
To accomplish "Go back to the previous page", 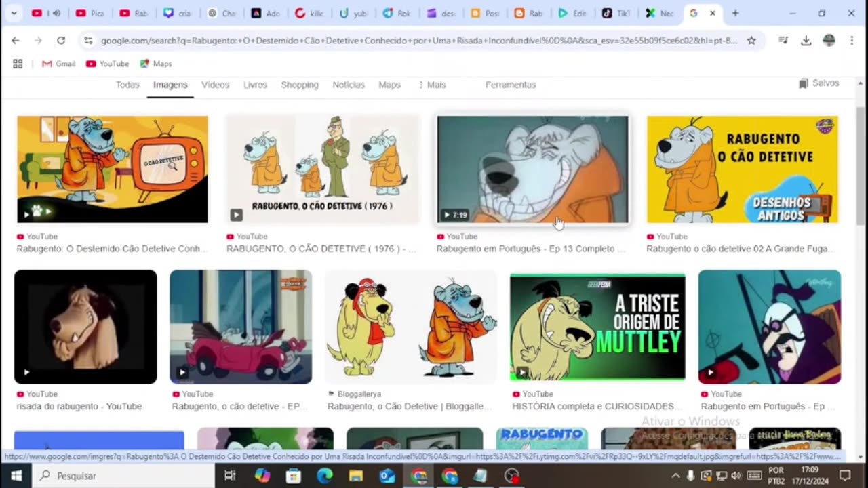I will [x=16, y=41].
